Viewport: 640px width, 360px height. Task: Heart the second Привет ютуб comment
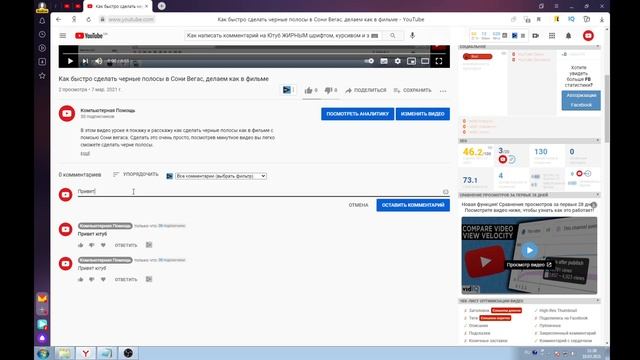tap(103, 279)
